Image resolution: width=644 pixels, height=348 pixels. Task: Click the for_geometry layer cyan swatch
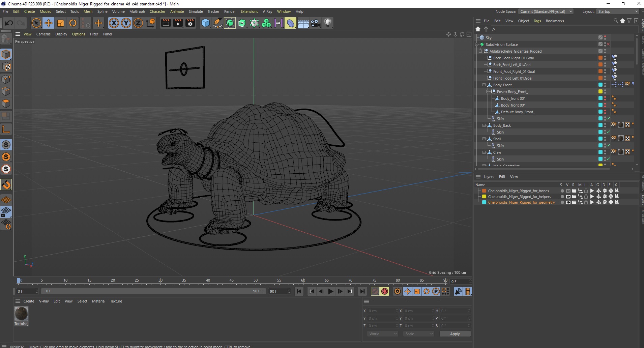484,202
